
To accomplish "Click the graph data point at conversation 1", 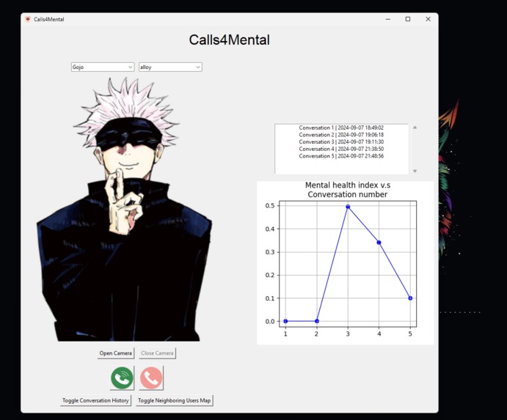I will (285, 321).
